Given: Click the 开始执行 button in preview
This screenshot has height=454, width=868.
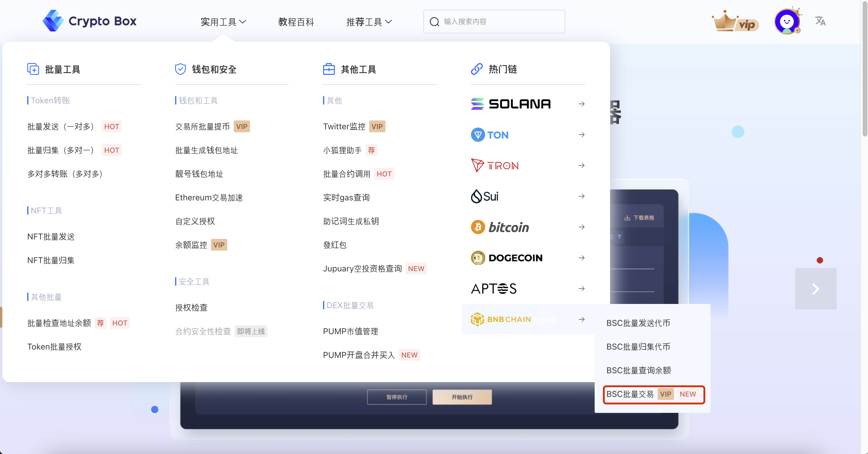Looking at the screenshot, I should (x=462, y=397).
